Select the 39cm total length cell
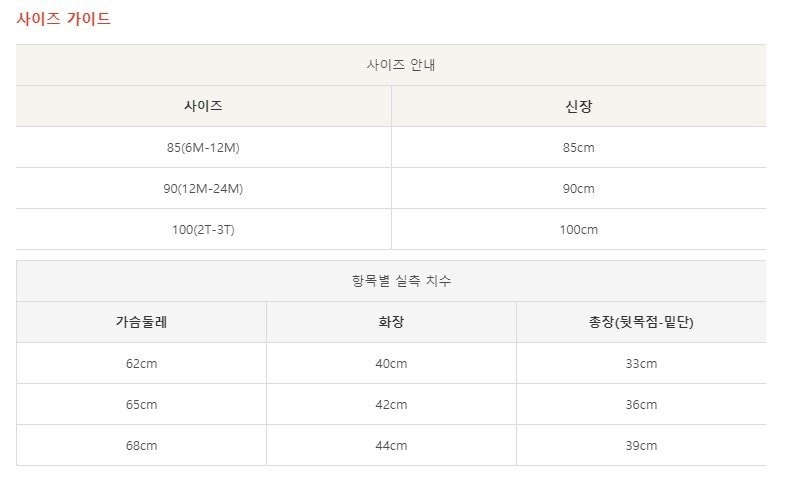 click(x=641, y=445)
